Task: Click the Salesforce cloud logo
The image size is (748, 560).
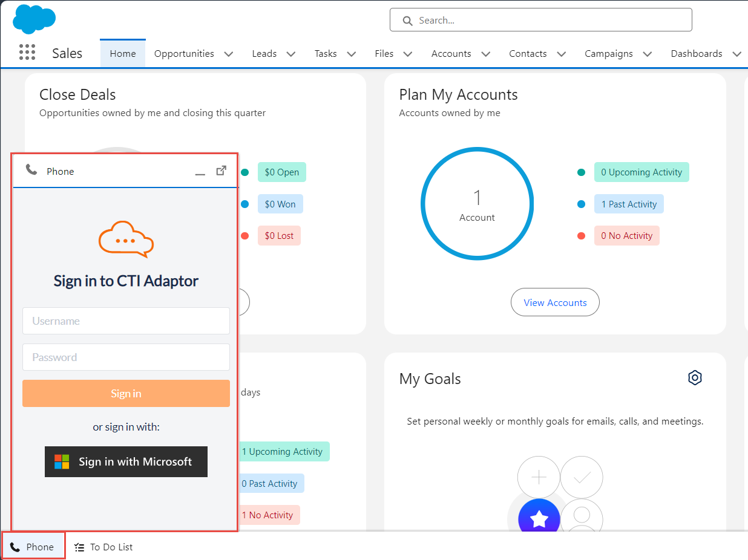Action: click(34, 19)
